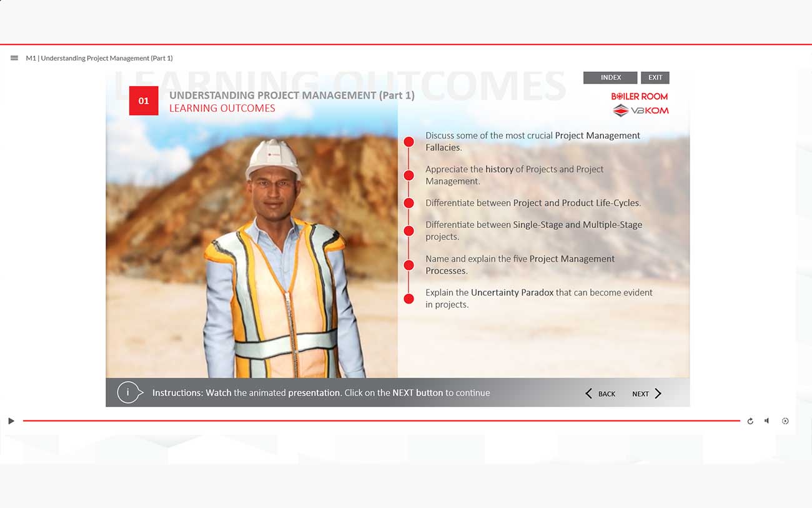Select the red bullet beside Uncertainty Paradox
Screen dimensions: 812x508
pos(408,299)
